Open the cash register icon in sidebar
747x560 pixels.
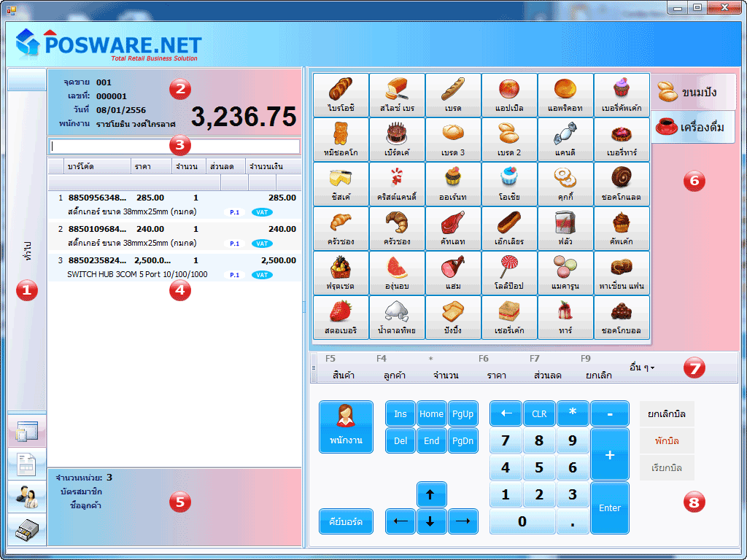(x=27, y=529)
